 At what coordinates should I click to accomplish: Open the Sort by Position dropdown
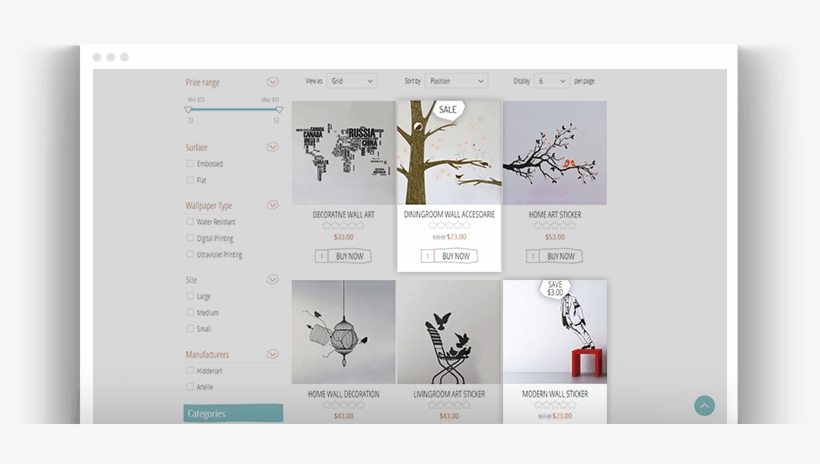pyautogui.click(x=457, y=81)
